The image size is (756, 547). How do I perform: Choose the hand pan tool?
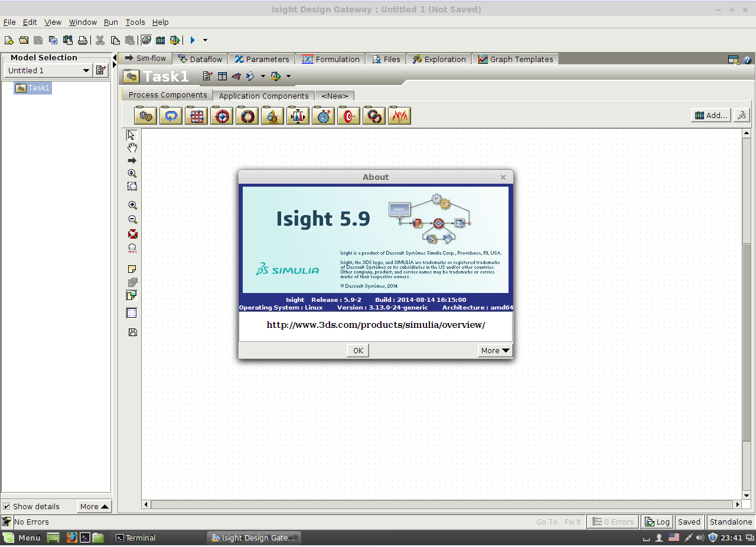coord(132,148)
